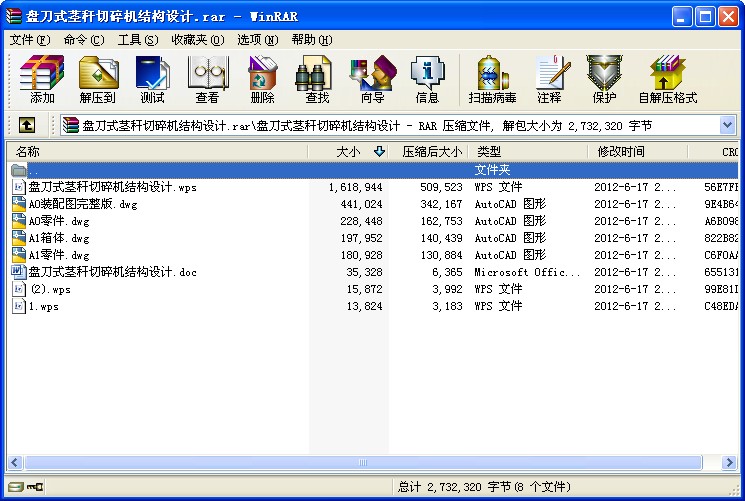Click the 测试 (Test) toolbar icon
The image size is (745, 501).
153,79
